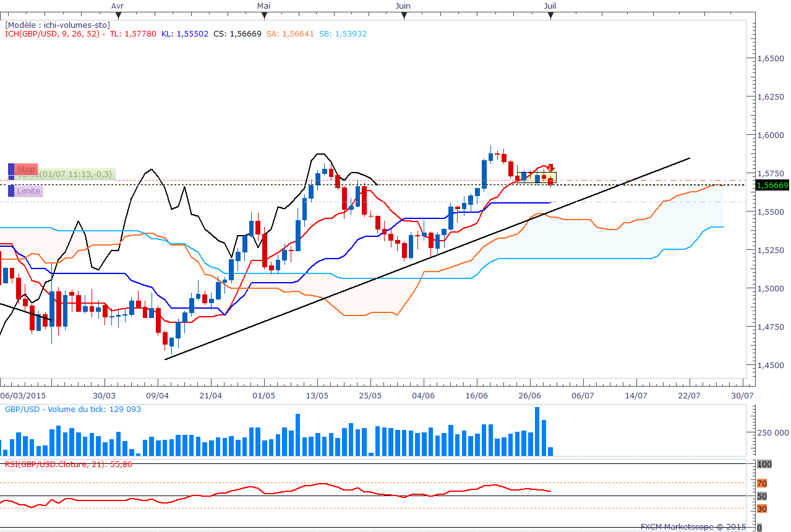Click the current price tag 1,56669

772,185
